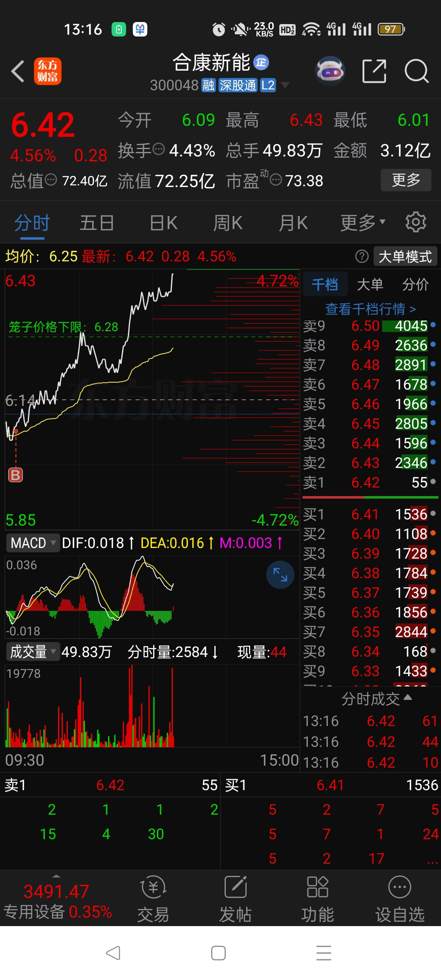Open the 更多 chart period dropdown

(x=363, y=223)
